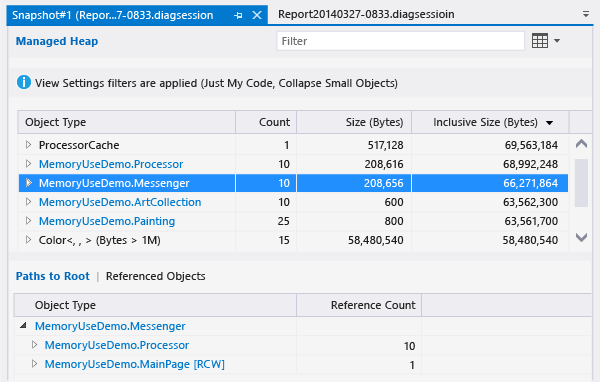Switch to Report20140327-0833.diagsessioin tab
The height and width of the screenshot is (382, 600).
pos(366,14)
